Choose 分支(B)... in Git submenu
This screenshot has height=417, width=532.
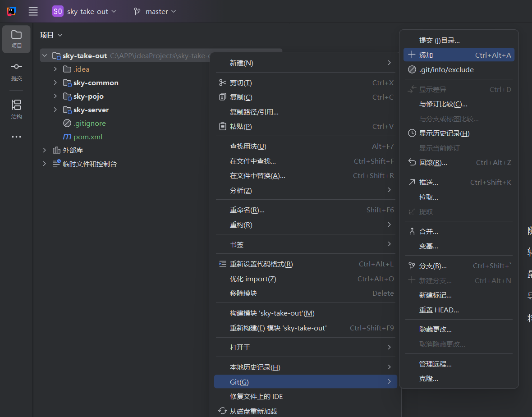[459, 266]
